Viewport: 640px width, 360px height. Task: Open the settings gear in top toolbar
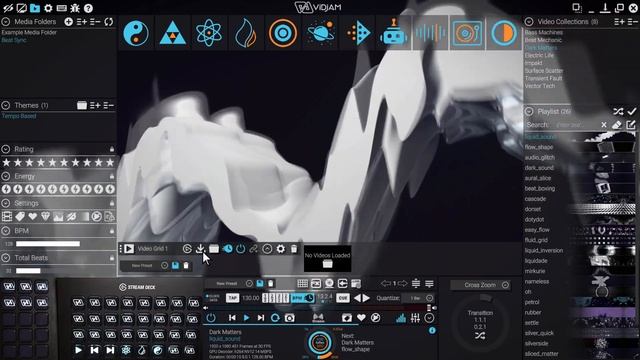[48, 8]
